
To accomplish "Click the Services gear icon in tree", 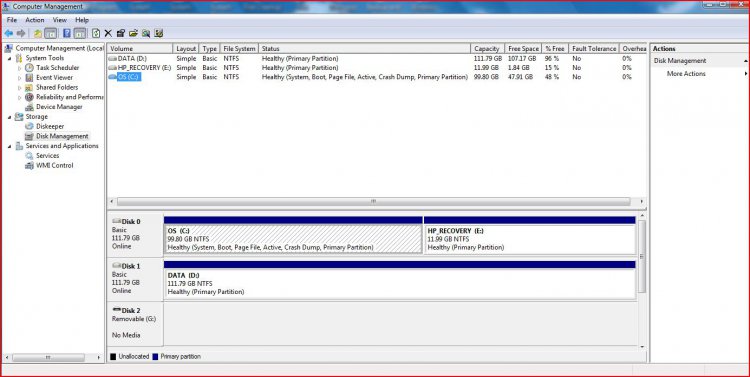I will tap(29, 156).
